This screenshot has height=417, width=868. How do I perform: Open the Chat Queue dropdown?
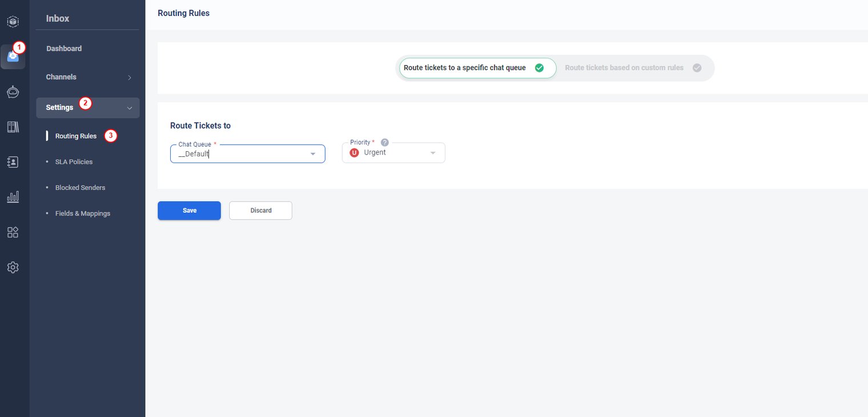click(248, 154)
